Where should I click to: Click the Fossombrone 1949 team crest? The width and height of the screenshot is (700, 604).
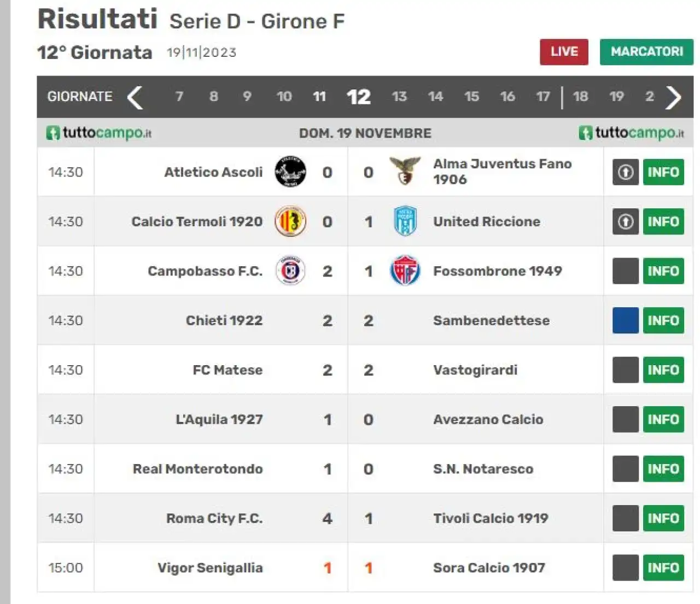coord(405,271)
